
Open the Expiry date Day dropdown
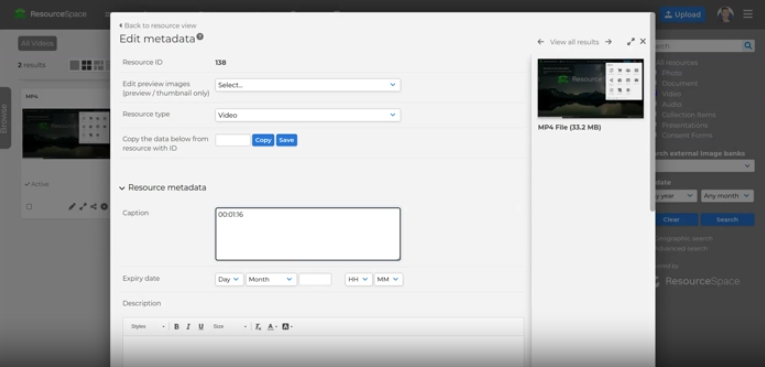tap(229, 279)
